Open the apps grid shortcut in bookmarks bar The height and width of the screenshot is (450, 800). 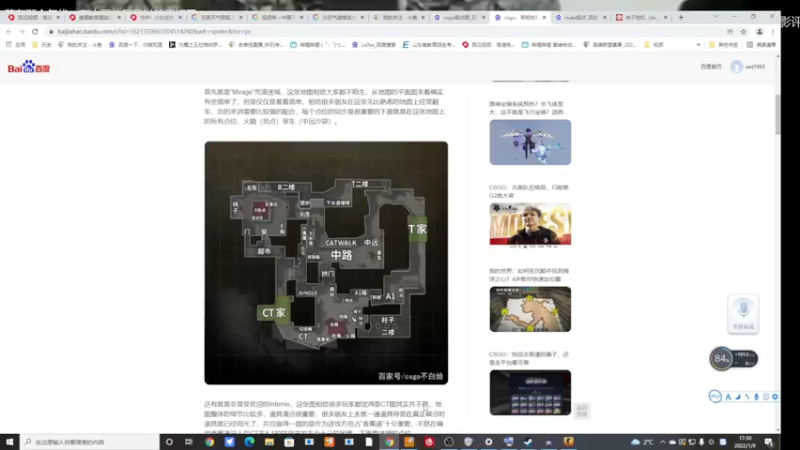pos(15,45)
